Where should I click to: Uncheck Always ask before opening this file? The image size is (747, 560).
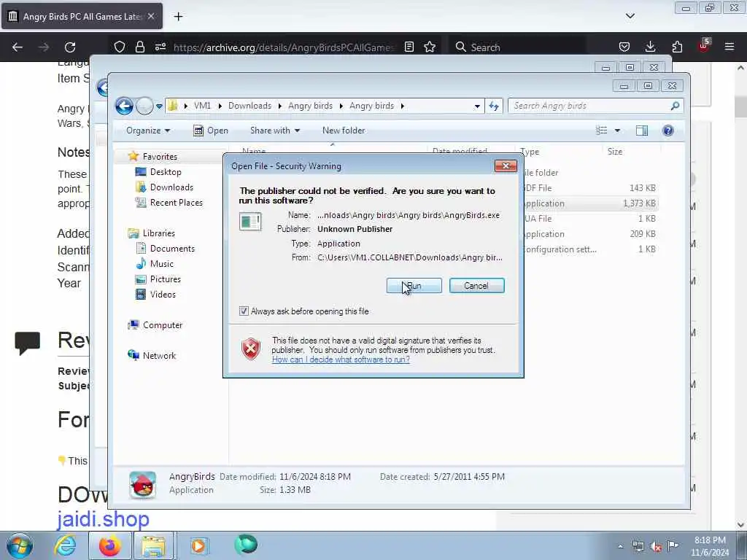click(x=244, y=311)
